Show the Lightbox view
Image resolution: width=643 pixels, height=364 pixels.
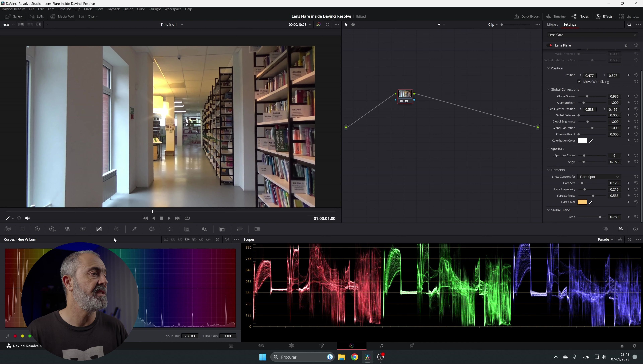pyautogui.click(x=629, y=17)
